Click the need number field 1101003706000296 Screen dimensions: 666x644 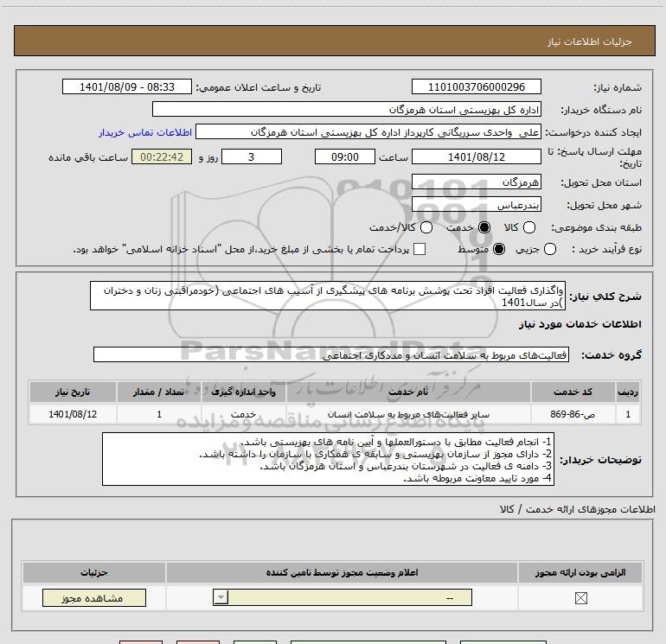[477, 86]
